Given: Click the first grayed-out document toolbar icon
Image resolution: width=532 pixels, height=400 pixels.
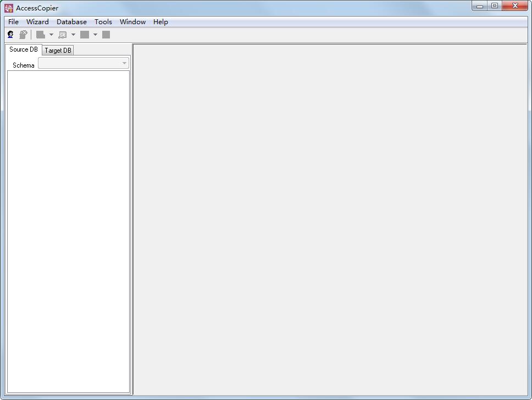Looking at the screenshot, I should [41, 35].
